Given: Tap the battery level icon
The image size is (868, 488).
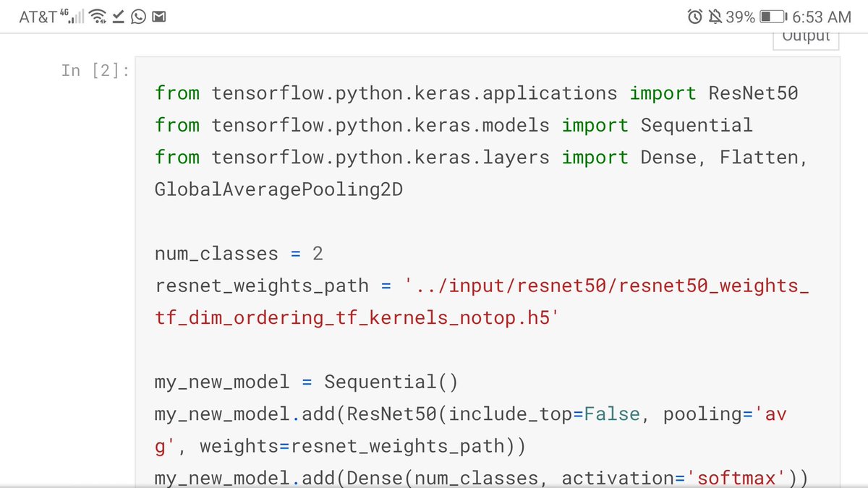Looking at the screenshot, I should (773, 17).
